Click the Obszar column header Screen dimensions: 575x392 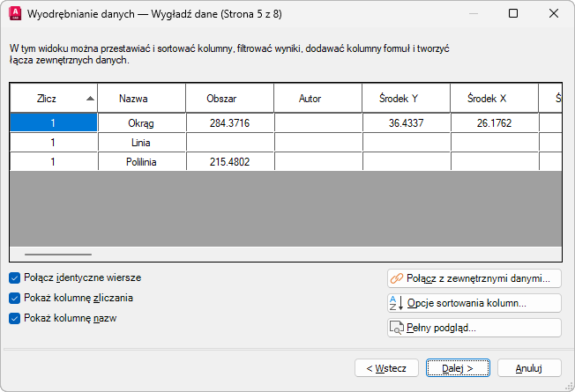(229, 99)
